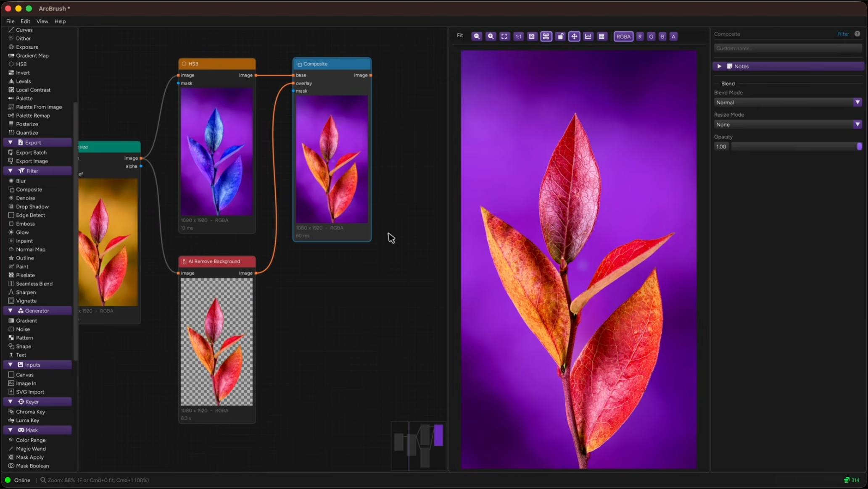Click the unlock padlock icon in preview toolbar
Viewport: 868px width, 489px height.
pyautogui.click(x=560, y=37)
